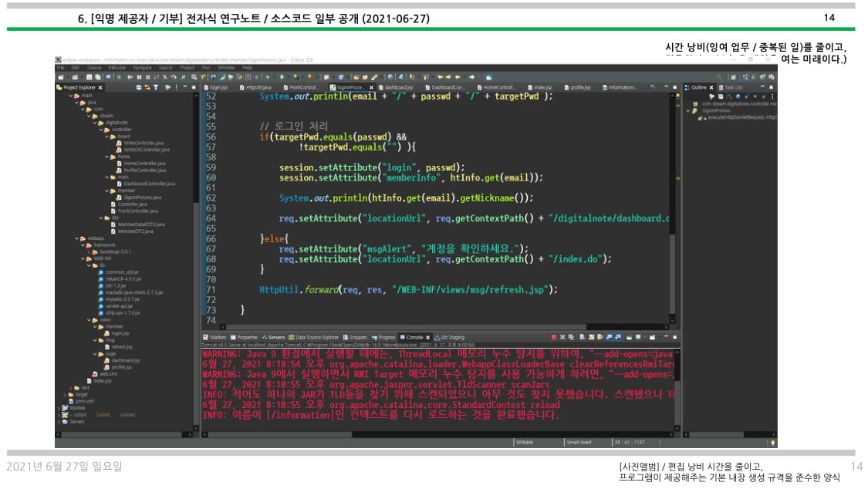Open the Properties tab in bottom panel
The image size is (868, 489).
click(244, 337)
